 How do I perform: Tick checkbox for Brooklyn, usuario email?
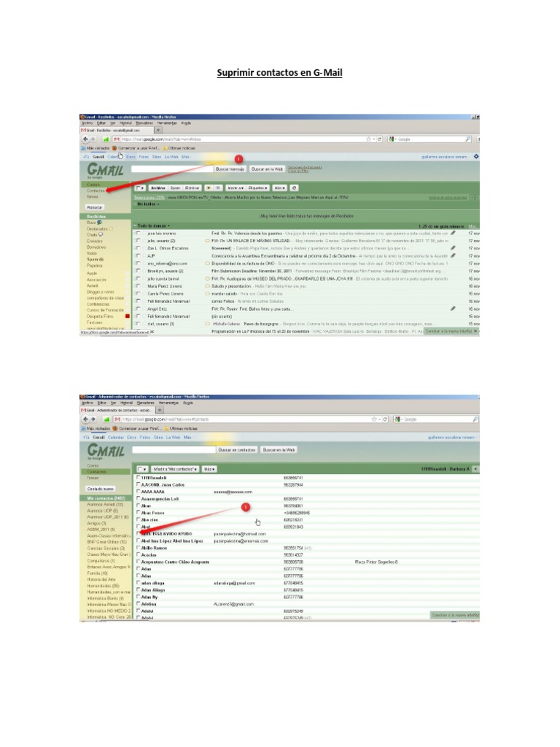(x=138, y=271)
